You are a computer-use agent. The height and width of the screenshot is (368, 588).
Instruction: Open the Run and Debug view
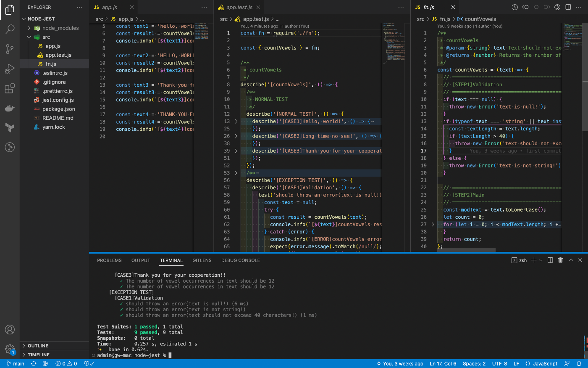10,69
